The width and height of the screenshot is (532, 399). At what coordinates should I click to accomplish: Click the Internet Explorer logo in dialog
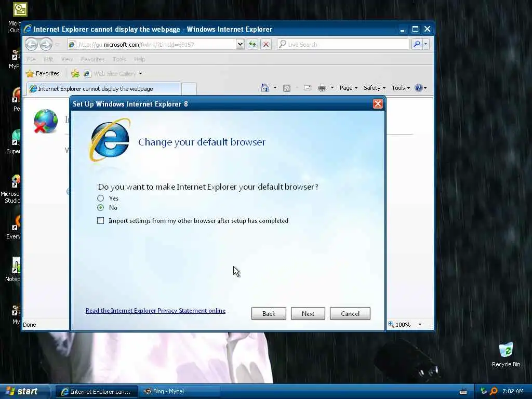point(110,140)
